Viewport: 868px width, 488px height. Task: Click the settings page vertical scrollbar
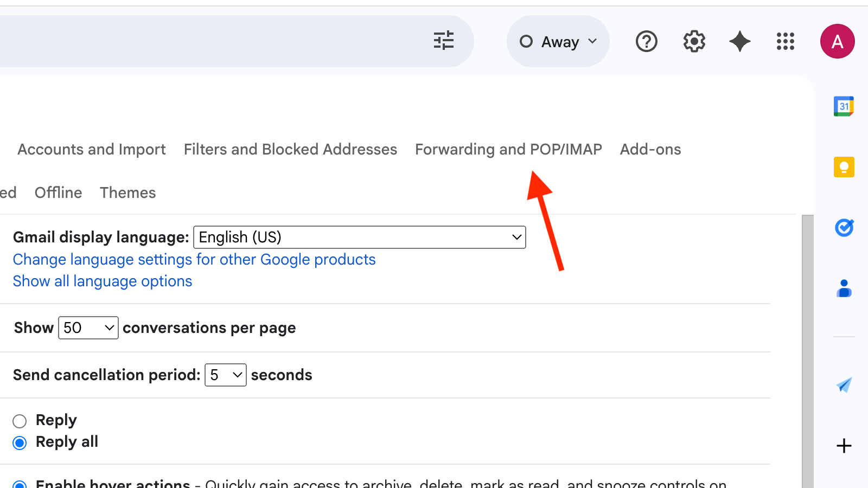[x=808, y=351]
